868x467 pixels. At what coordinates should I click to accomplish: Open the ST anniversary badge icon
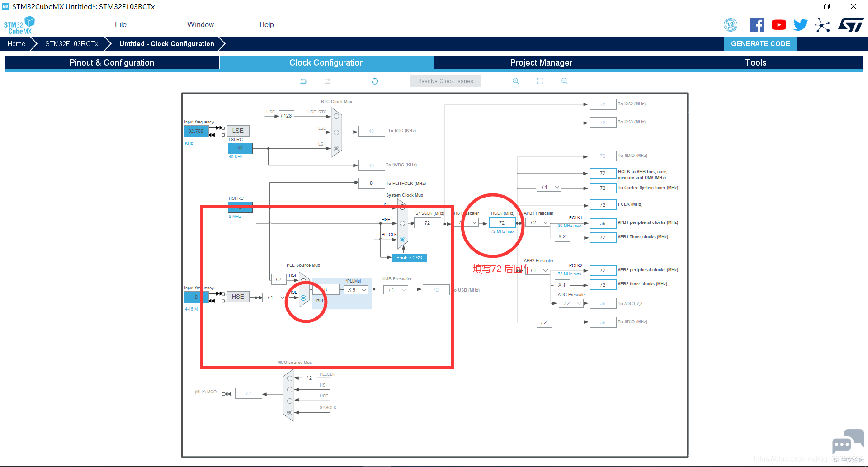click(x=731, y=25)
